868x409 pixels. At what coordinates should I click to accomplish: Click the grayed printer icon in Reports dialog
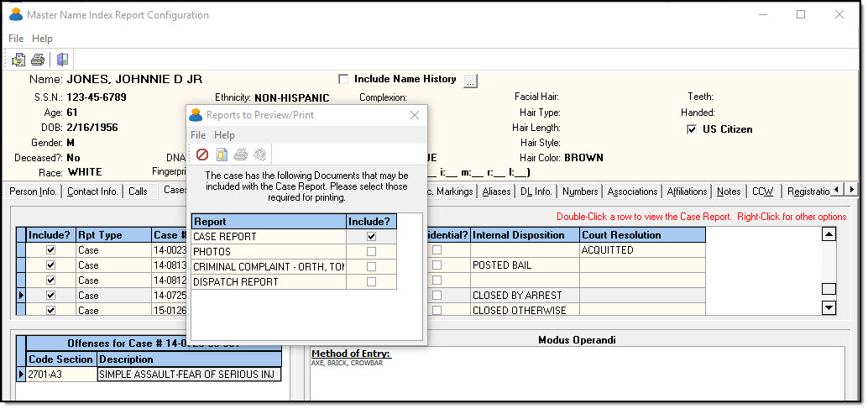coord(241,155)
